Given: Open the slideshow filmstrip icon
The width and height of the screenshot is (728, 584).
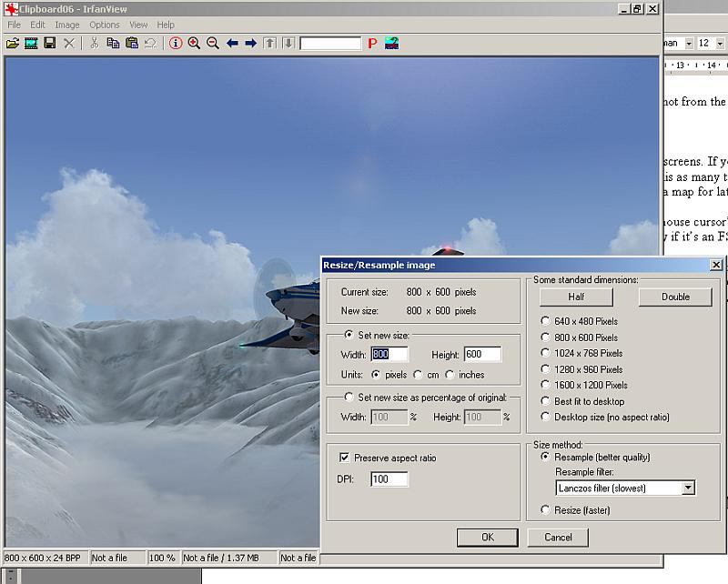Looking at the screenshot, I should pos(31,43).
